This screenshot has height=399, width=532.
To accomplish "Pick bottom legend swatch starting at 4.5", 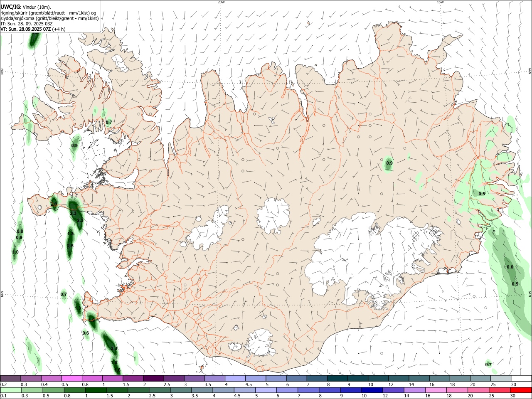I will (x=244, y=390).
